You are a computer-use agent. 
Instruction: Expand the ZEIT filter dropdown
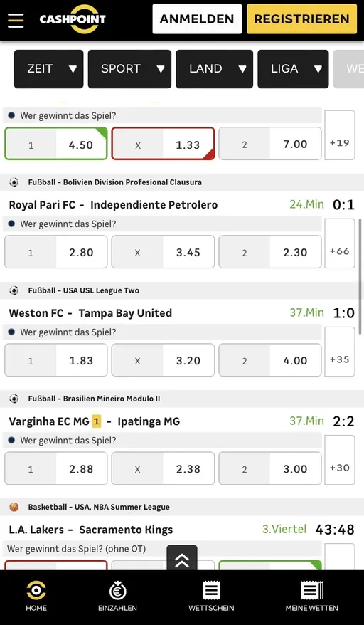[x=48, y=69]
